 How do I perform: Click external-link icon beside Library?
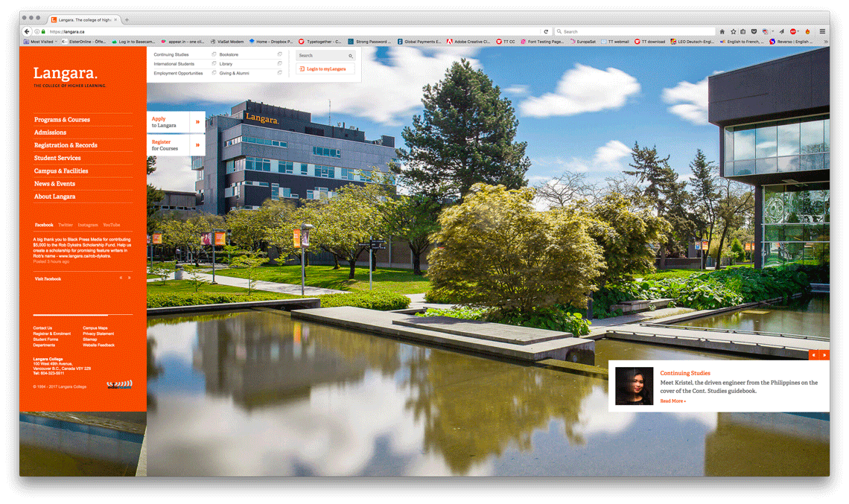279,63
